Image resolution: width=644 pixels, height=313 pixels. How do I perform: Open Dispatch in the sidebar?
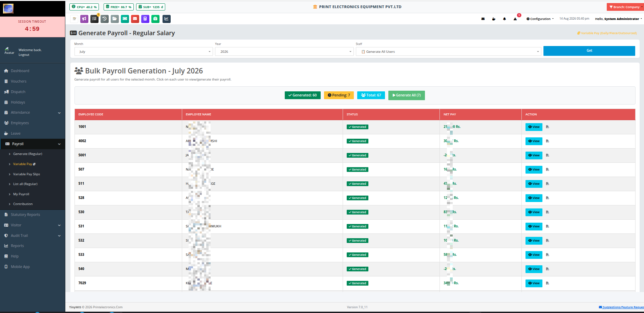(18, 92)
